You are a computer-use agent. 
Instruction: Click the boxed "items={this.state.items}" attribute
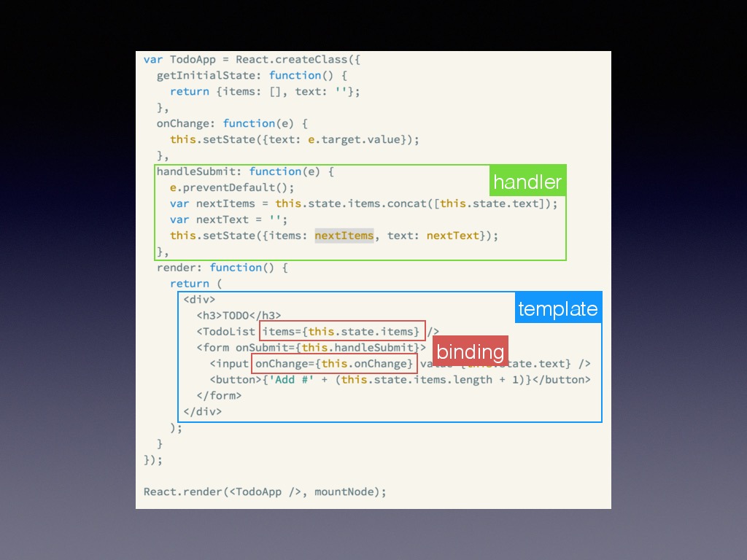(342, 331)
